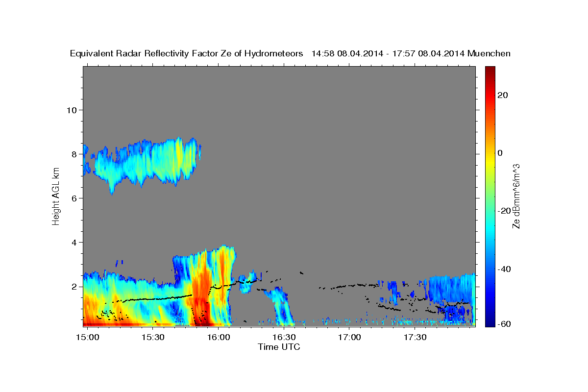Viewport: 588px width, 392px height.
Task: Click the colorbar tick value 20
Action: [x=503, y=95]
